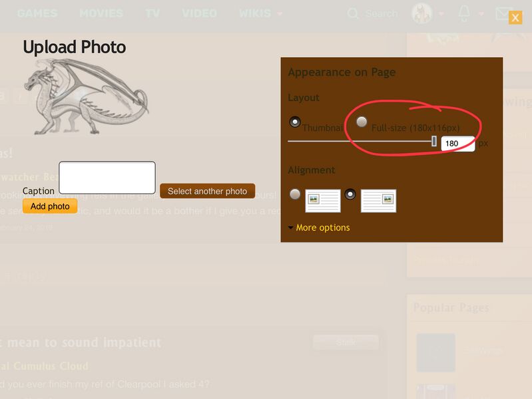This screenshot has height=399, width=532.
Task: Go to the MOVIES menu item
Action: (x=101, y=13)
